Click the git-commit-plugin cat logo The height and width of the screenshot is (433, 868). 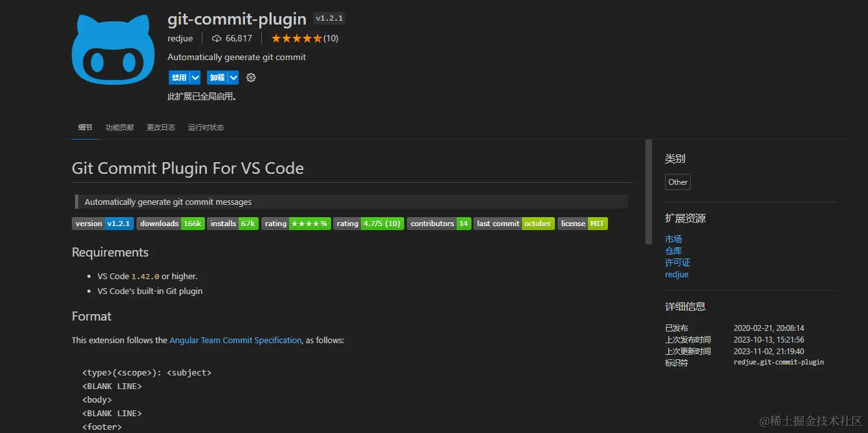tap(113, 48)
